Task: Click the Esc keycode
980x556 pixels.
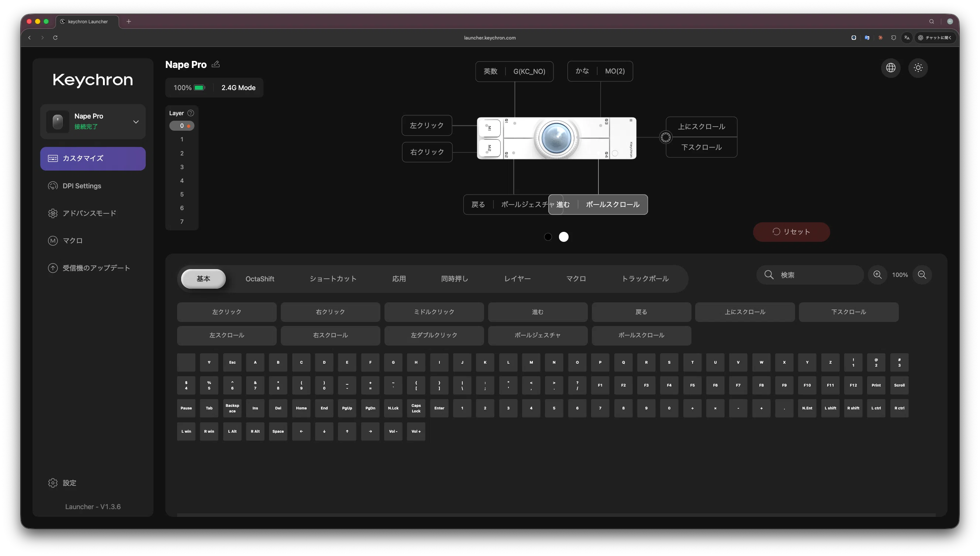Action: [232, 363]
